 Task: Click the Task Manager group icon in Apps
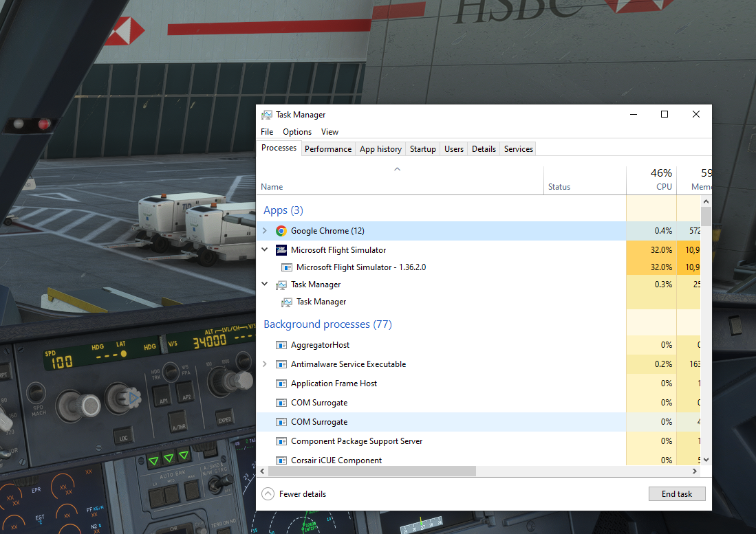pos(281,285)
